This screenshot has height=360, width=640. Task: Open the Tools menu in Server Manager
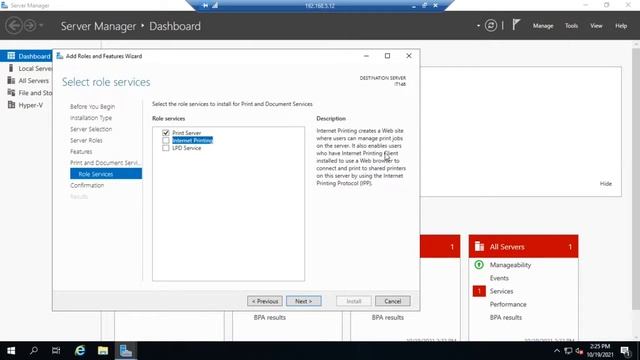tap(571, 26)
